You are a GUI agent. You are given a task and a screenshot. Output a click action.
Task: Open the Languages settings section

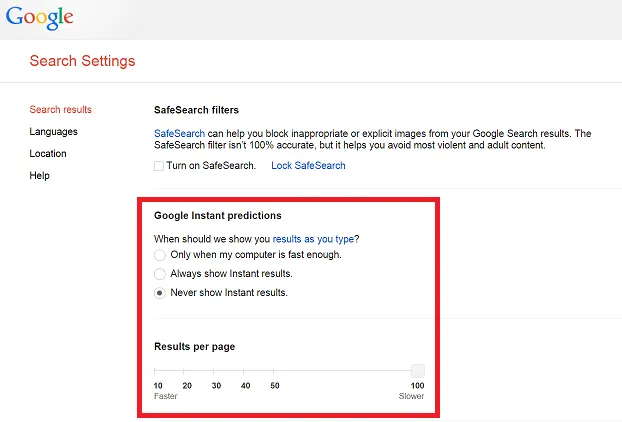(x=54, y=132)
